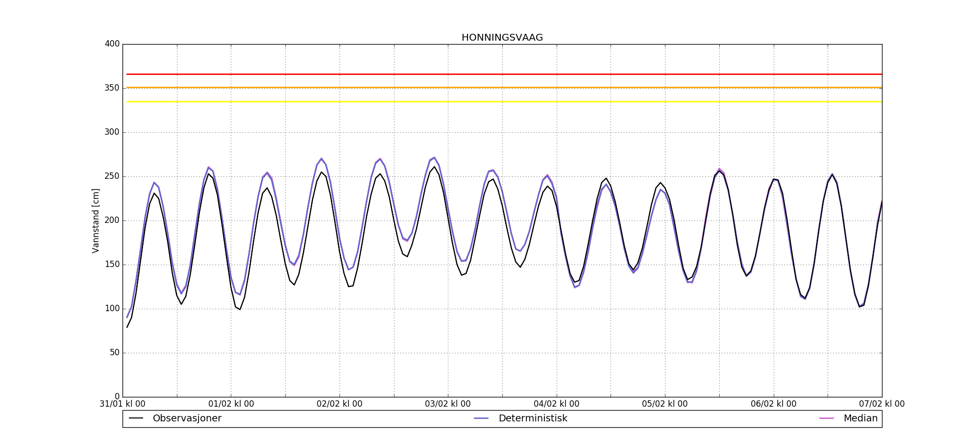
Task: Select the 31/01 kl 00 date tick label
Action: click(x=122, y=404)
